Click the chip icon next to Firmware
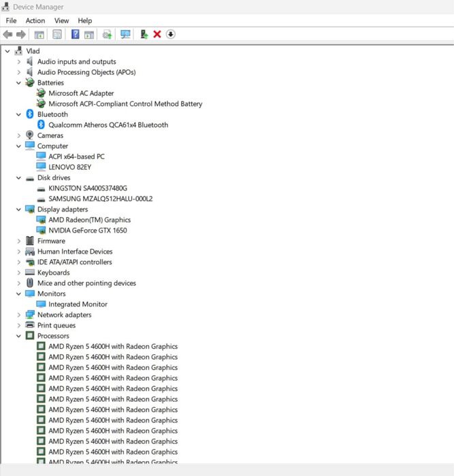The image size is (454, 476). tap(30, 241)
